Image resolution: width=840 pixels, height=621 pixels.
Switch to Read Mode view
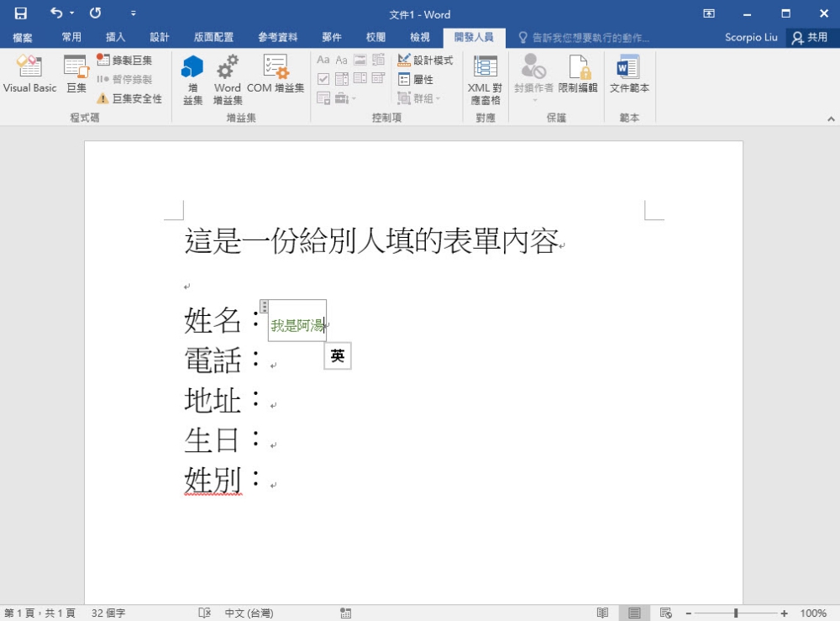point(602,613)
